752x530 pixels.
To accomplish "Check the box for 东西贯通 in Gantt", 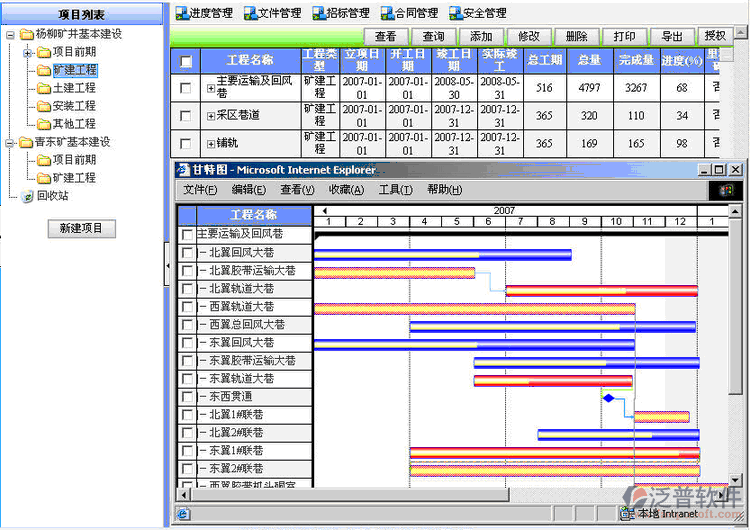I will pos(187,397).
